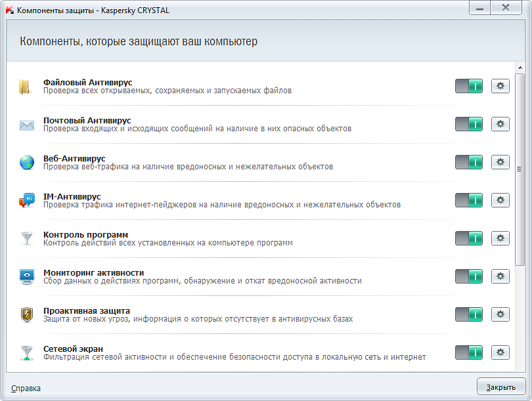This screenshot has height=401, width=532.
Task: Open settings gear for Мониторинг активности
Action: [x=500, y=276]
